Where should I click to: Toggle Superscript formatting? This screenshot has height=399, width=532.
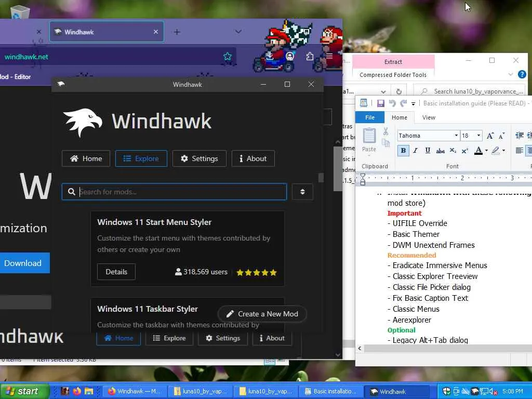click(x=465, y=150)
